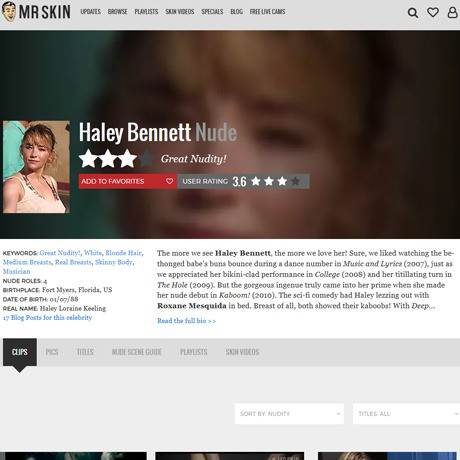460x460 pixels.
Task: Switch to the Nude Scene Guide tab
Action: click(x=137, y=352)
